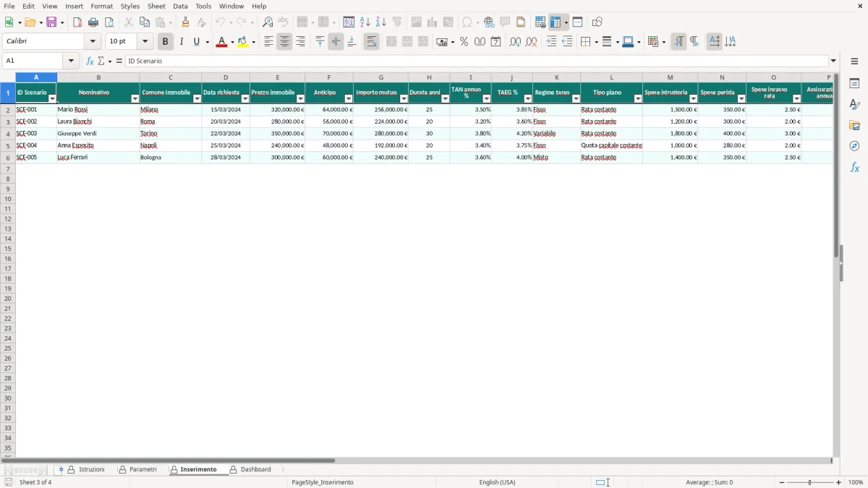Viewport: 868px width, 488px height.
Task: Click the Insert Chart icon
Action: [x=433, y=22]
